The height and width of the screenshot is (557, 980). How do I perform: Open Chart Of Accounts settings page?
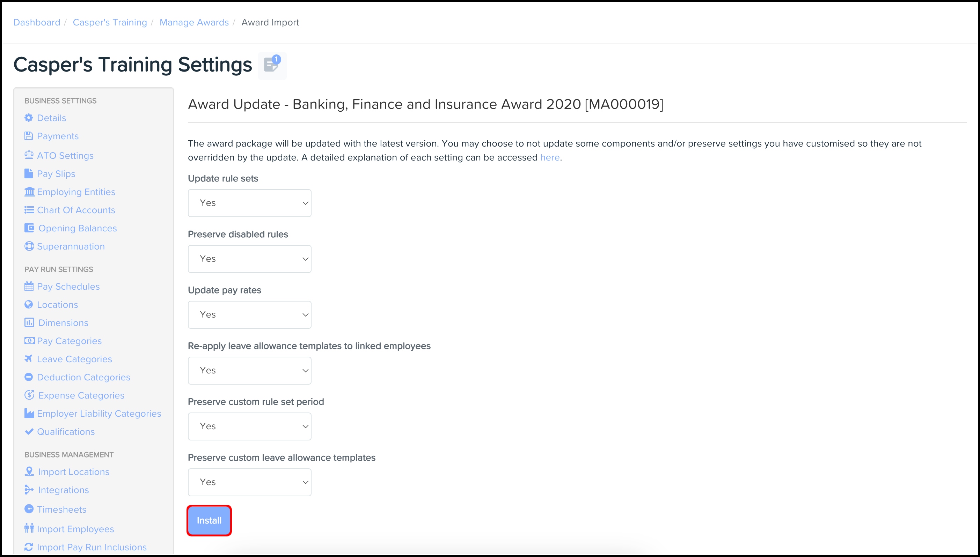[x=76, y=210]
